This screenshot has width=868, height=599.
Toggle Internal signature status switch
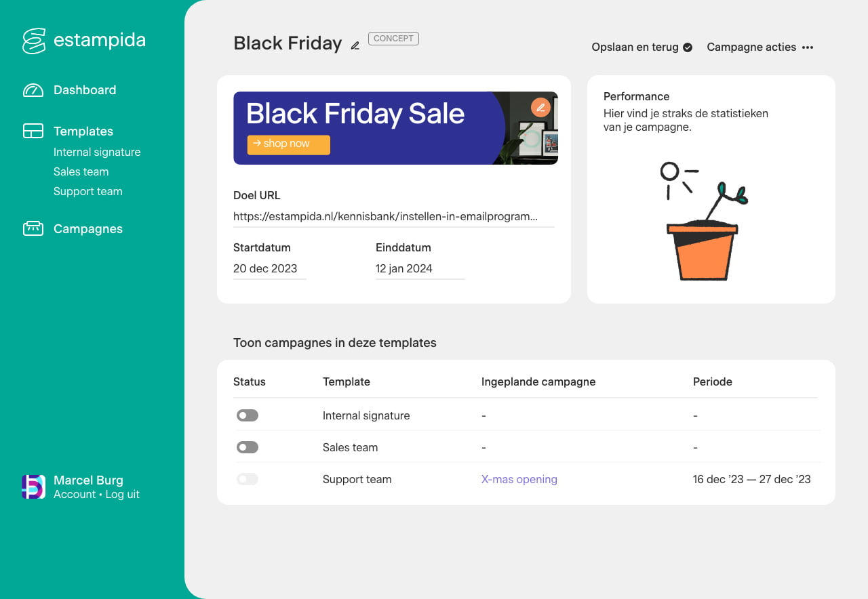(248, 415)
